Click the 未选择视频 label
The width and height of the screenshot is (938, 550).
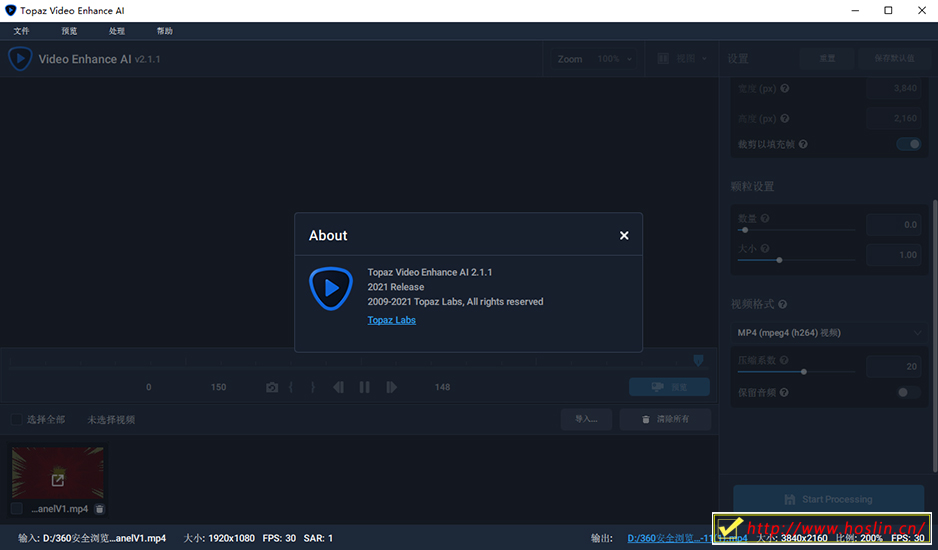coord(111,420)
